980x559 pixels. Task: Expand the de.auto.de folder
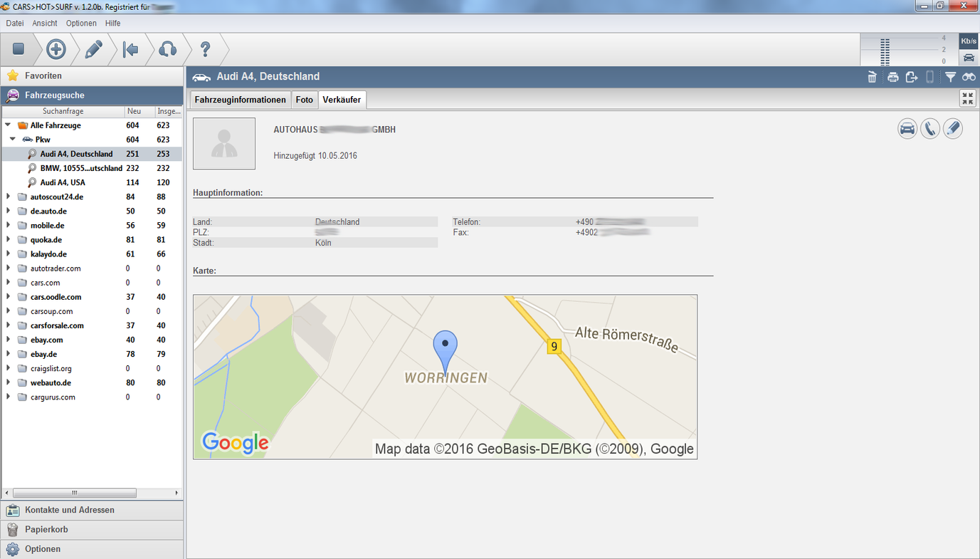coord(8,211)
